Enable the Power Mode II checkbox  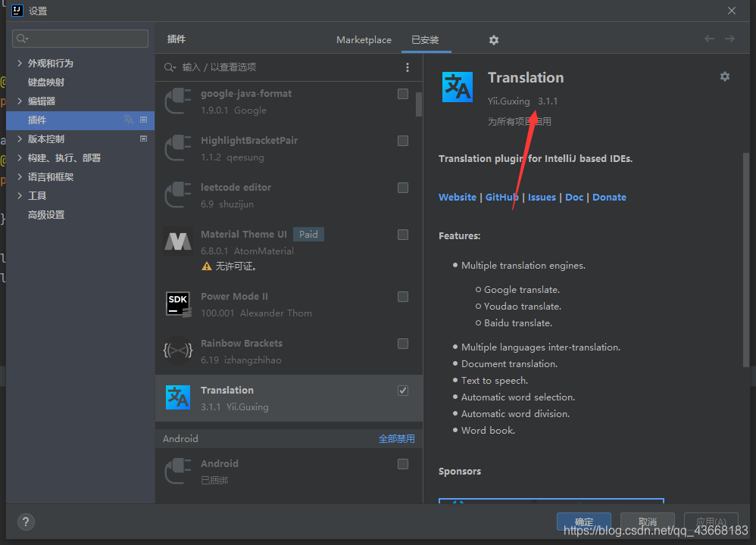click(403, 297)
